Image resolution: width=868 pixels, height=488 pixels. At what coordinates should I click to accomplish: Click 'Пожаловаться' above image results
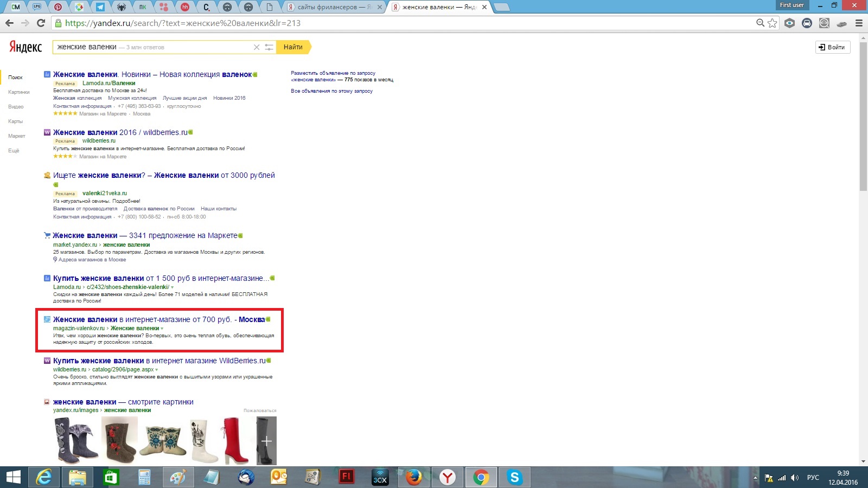tap(260, 410)
